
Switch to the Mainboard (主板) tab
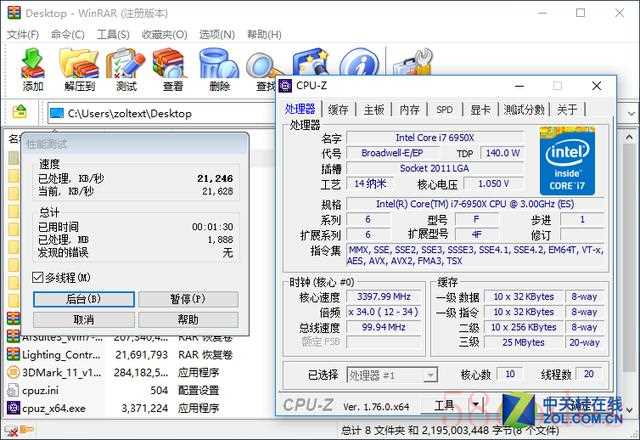374,109
